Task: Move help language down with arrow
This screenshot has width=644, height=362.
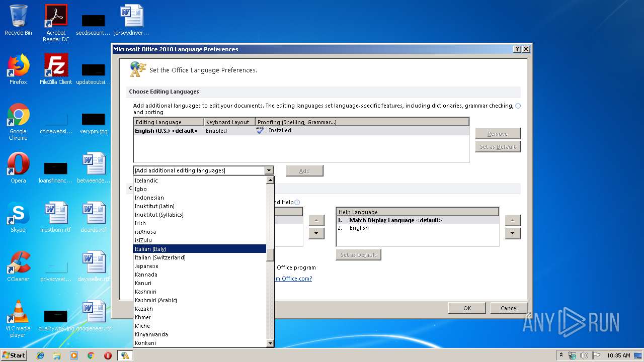Action: tap(512, 233)
